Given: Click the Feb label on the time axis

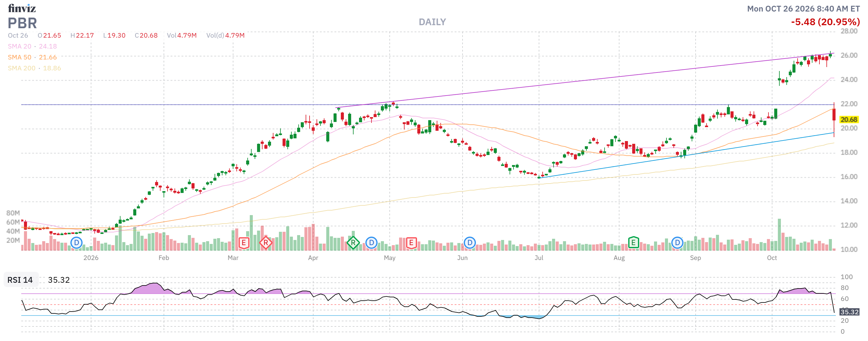Looking at the screenshot, I should click(x=164, y=258).
